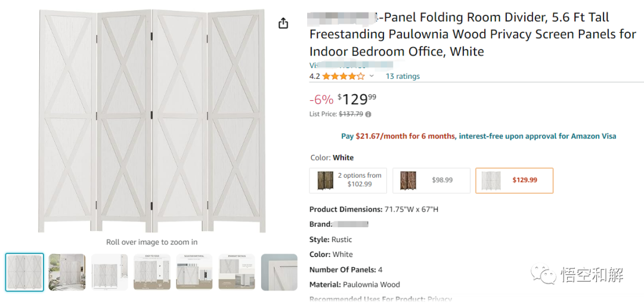Screen dimensions: 644x303
Task: Select the first white divider thumbnail
Action: point(24,272)
